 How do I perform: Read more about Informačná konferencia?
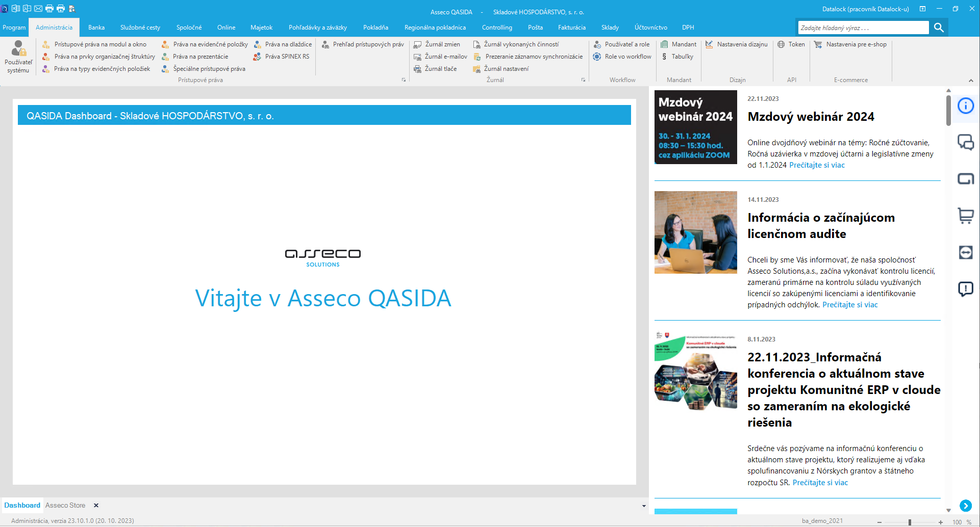[820, 483]
